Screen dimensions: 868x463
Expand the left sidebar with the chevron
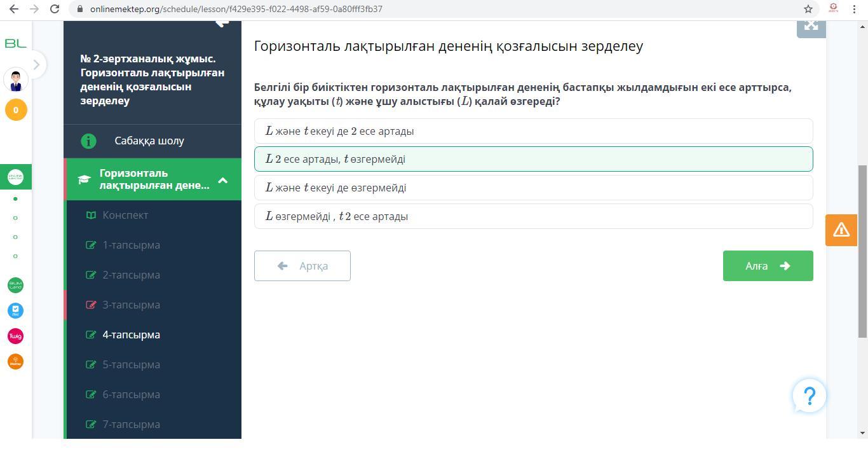36,64
